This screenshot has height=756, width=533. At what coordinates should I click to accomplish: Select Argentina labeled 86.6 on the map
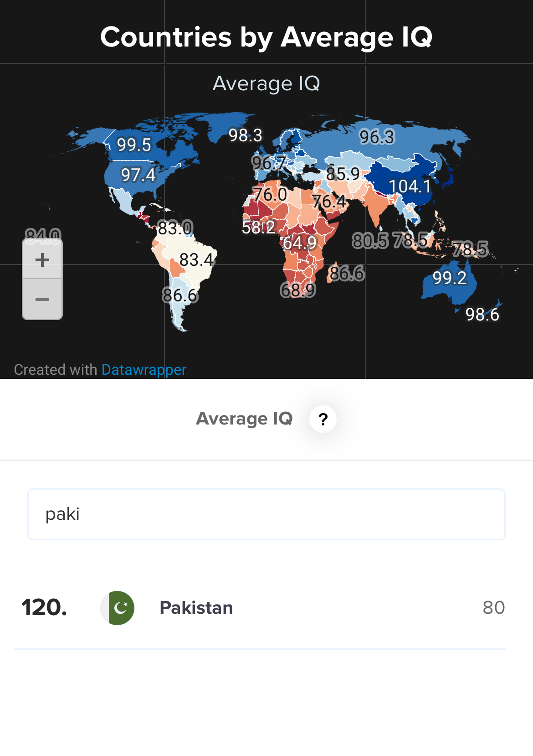click(x=180, y=296)
